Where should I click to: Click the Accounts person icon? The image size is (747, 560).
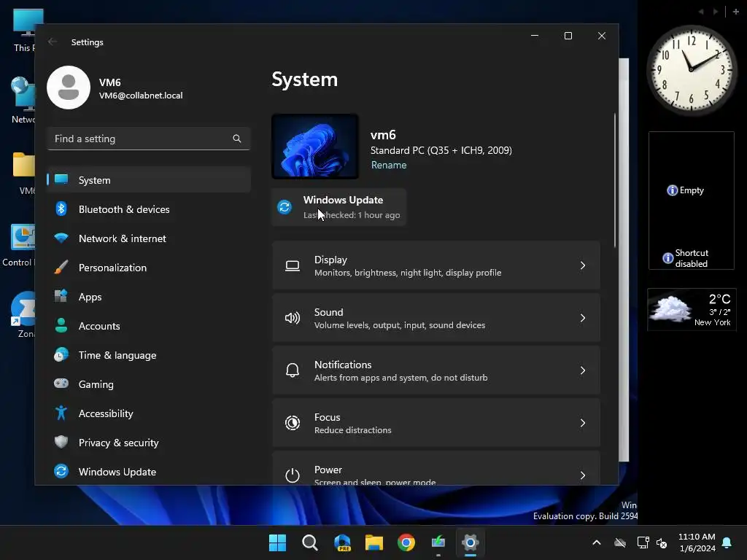pyautogui.click(x=61, y=325)
